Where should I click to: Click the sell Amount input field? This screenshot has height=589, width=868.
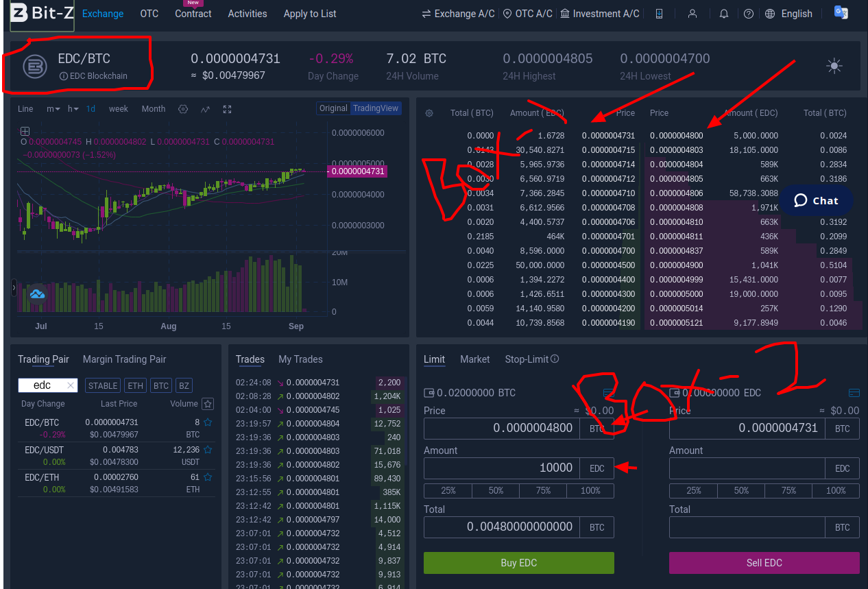click(747, 468)
